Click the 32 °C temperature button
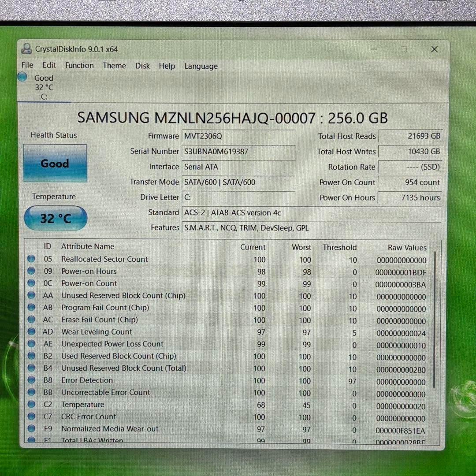 pyautogui.click(x=55, y=218)
